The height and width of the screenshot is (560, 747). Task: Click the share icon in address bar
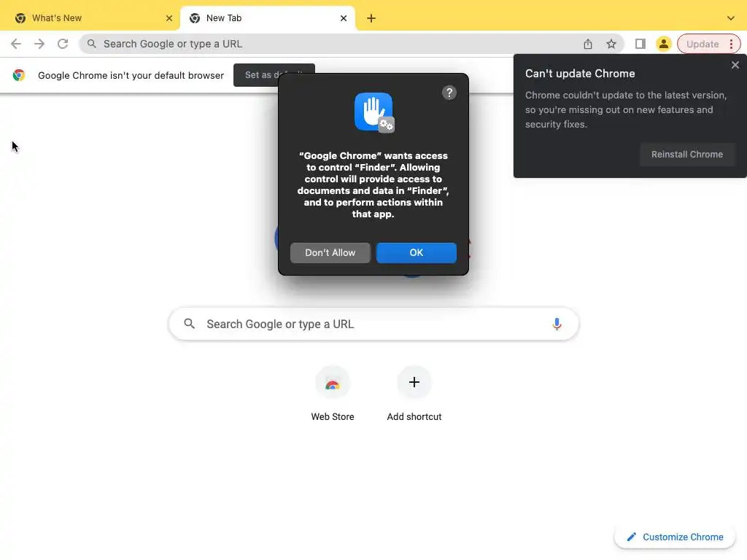[x=588, y=44]
